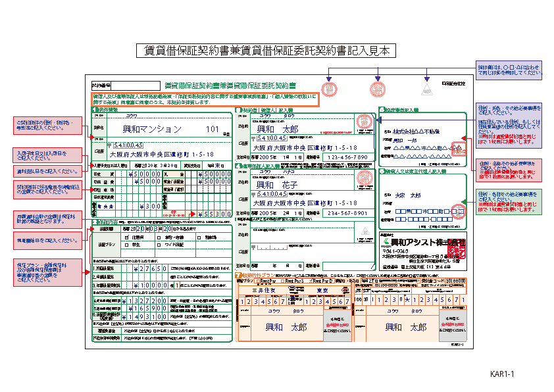Click the payment day value 末日
The width and height of the screenshot is (554, 392).
[216, 166]
